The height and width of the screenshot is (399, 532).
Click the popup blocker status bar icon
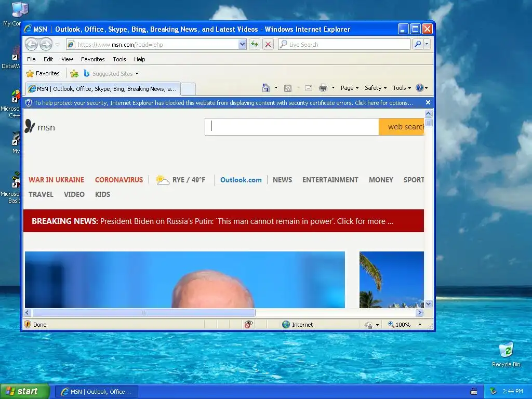pos(248,325)
